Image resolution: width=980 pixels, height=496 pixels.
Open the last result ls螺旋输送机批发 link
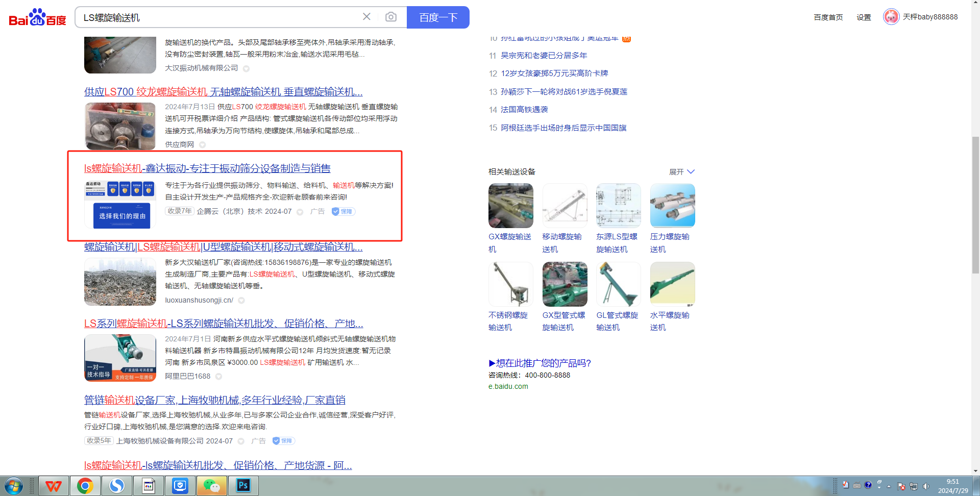point(218,465)
